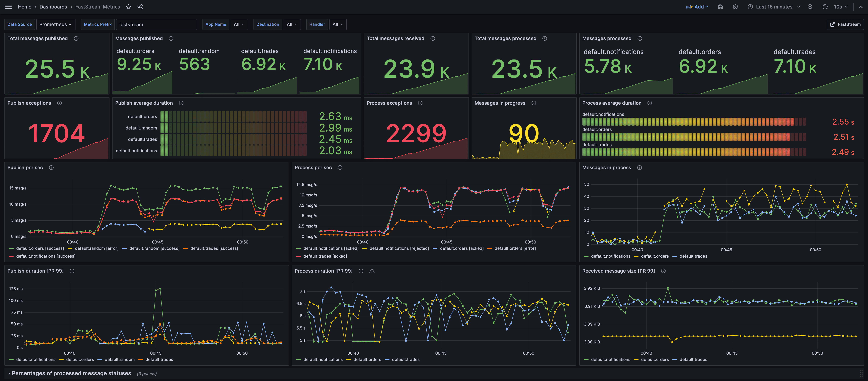Screen dimensions: 868x381
Task: Open the Prometheus data source dropdown
Action: [x=55, y=24]
